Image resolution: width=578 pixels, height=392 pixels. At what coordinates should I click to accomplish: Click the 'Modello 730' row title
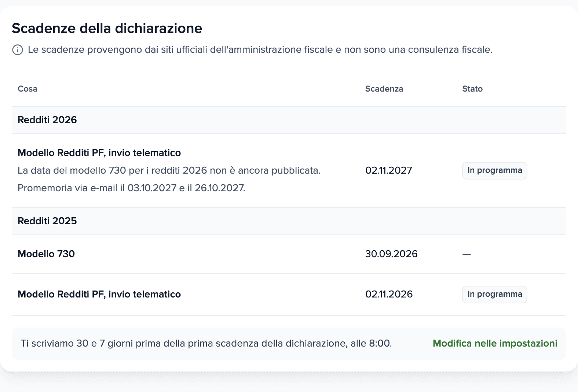[x=46, y=254]
